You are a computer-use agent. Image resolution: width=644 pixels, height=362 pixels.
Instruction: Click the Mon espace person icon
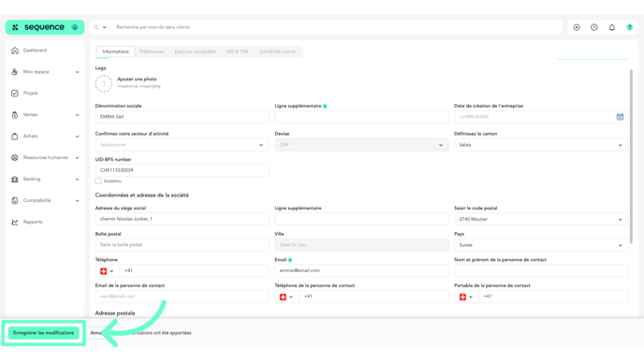tap(15, 72)
